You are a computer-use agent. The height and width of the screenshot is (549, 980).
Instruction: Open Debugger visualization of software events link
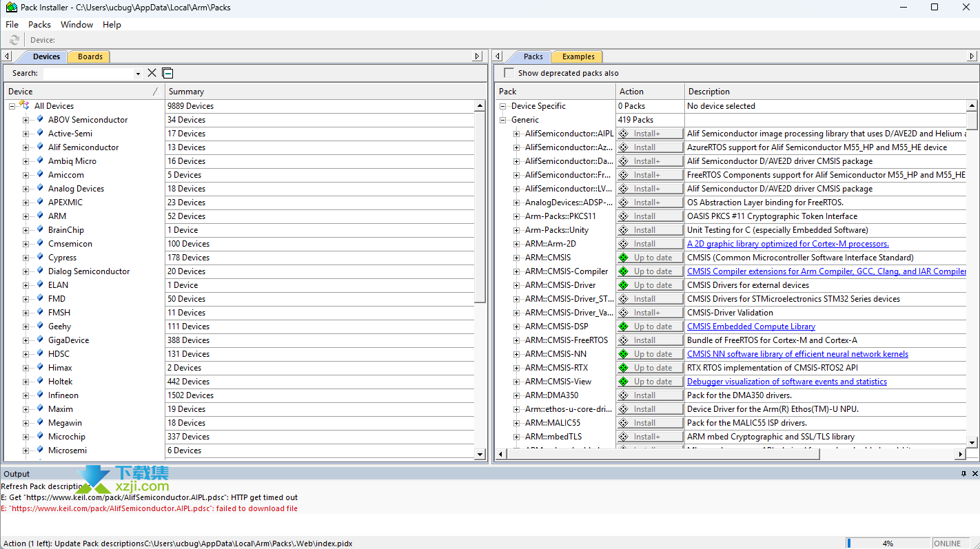(x=787, y=382)
